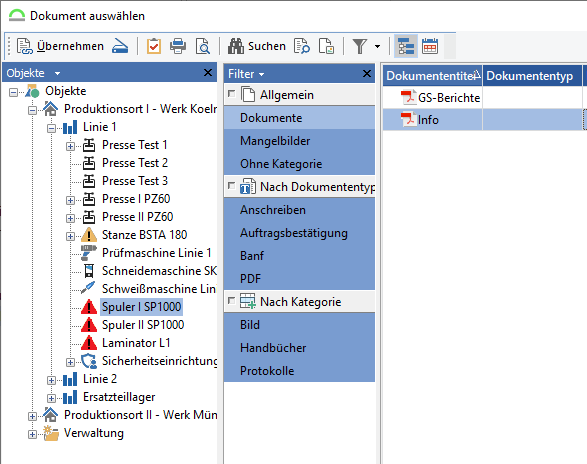The width and height of the screenshot is (587, 464).
Task: Select the Info document row
Action: pos(485,120)
